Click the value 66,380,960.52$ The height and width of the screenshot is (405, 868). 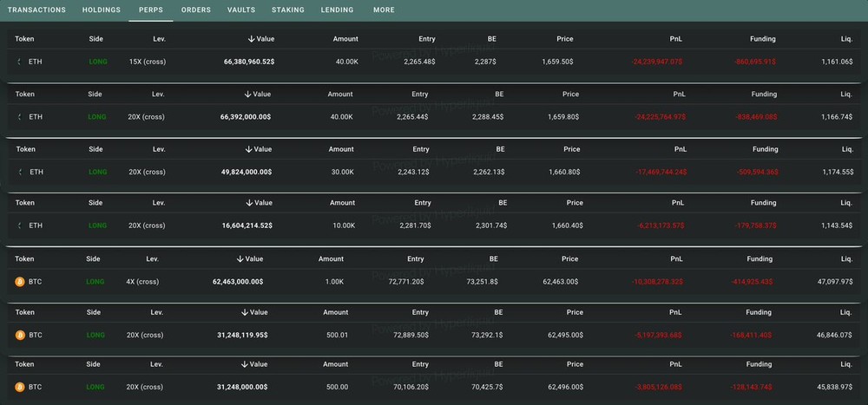pos(249,62)
